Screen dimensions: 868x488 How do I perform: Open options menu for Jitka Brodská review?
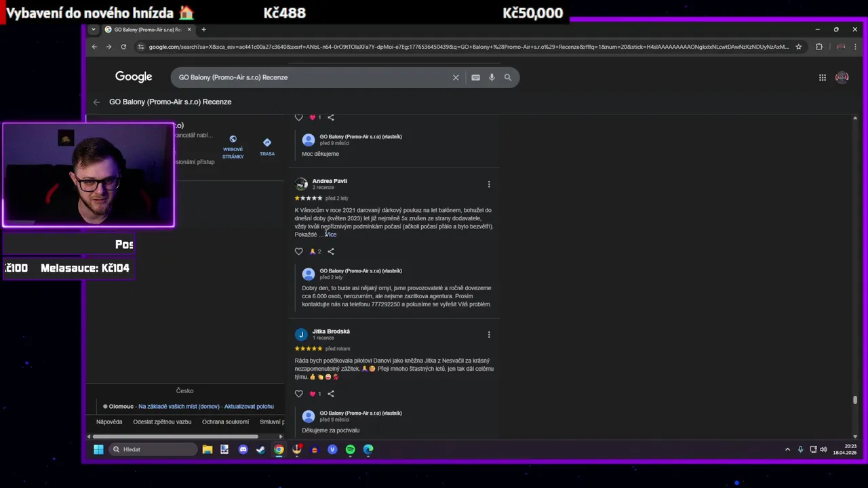coord(489,335)
